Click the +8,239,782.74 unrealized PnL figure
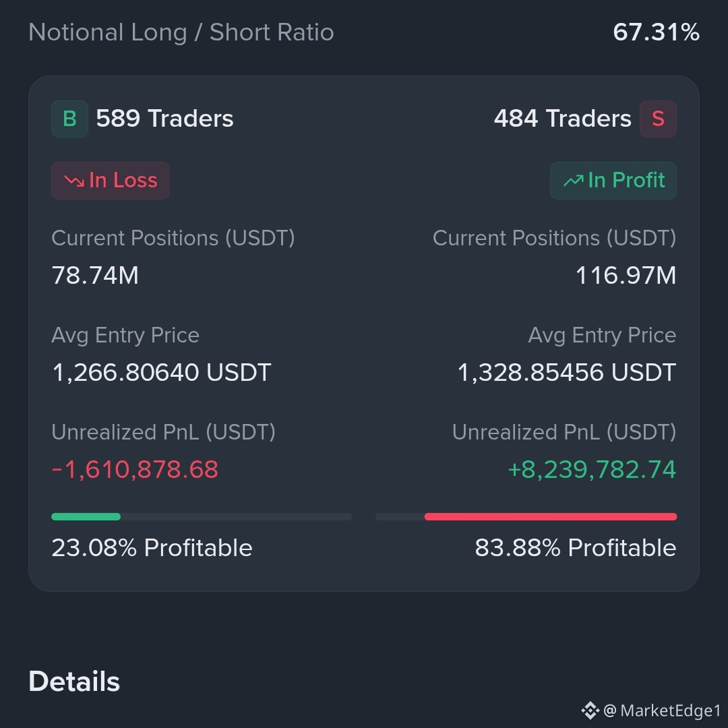The image size is (728, 728). click(x=592, y=469)
